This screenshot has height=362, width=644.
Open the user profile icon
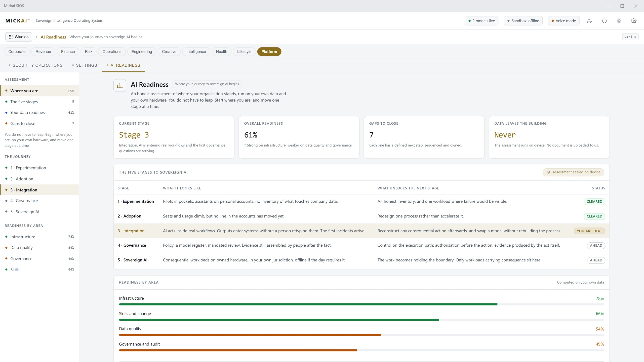[x=589, y=21]
